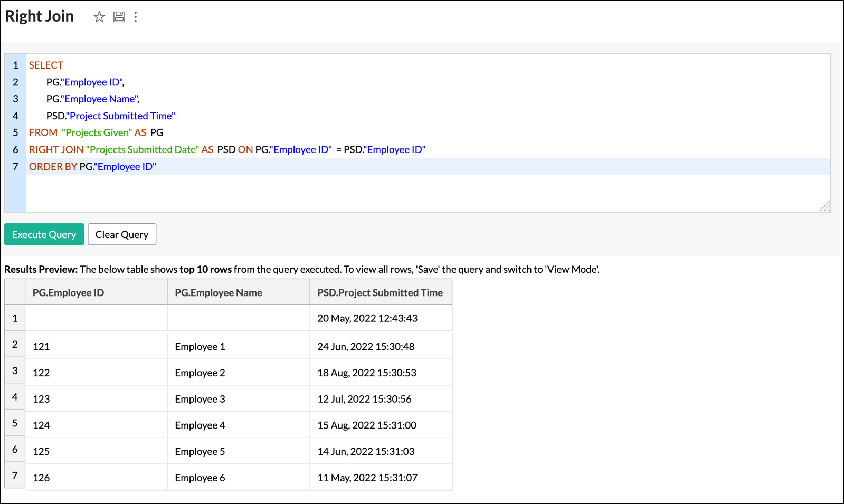Click the 20 May, 2022 12:43:43 cell
The image size is (844, 504).
381,318
